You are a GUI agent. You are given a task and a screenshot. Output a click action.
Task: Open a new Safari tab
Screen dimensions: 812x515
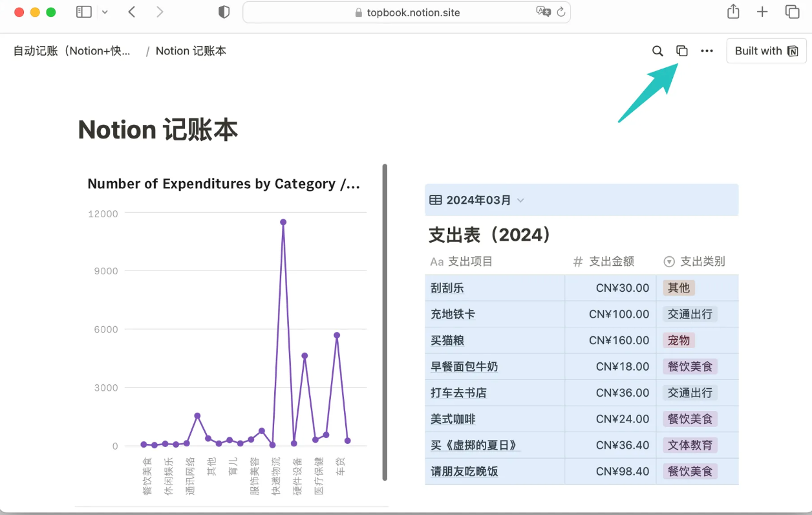762,12
